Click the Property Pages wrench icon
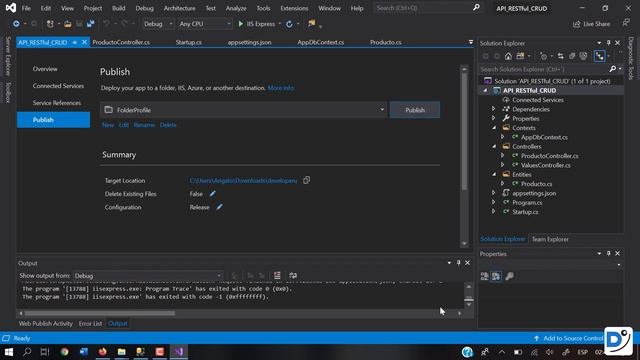 (x=509, y=276)
